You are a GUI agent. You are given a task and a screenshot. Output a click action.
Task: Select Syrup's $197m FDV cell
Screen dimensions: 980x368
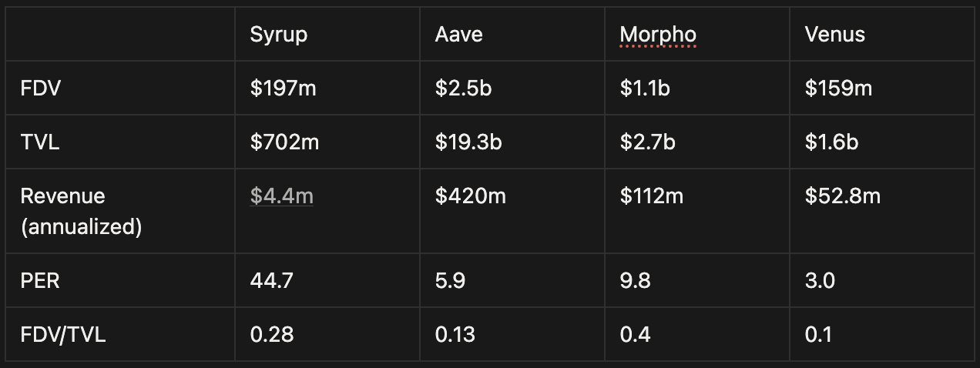pyautogui.click(x=327, y=89)
